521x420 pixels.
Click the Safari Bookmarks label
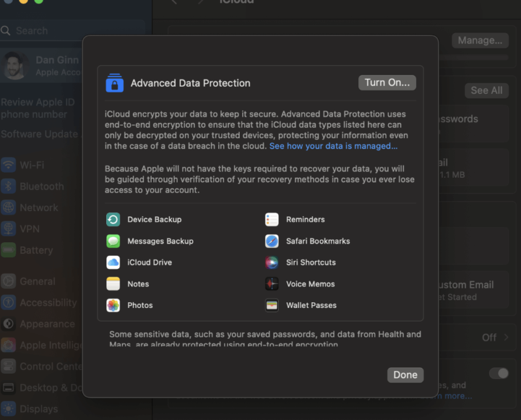318,241
